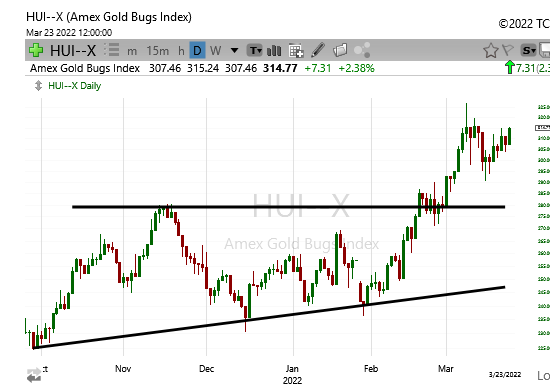Switch to minute (m) time frame
550x385 pixels.
pyautogui.click(x=132, y=51)
